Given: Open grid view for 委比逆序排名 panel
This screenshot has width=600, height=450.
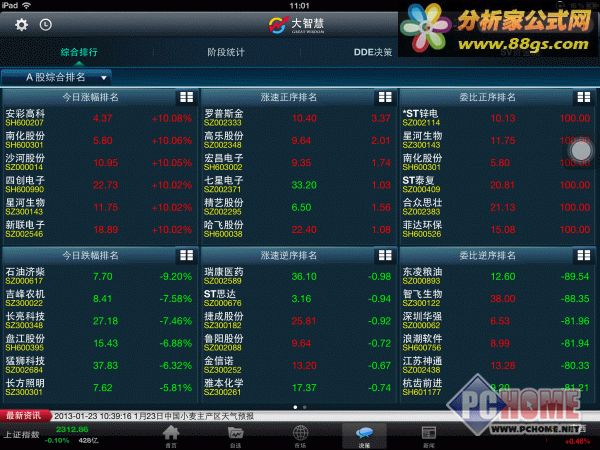Looking at the screenshot, I should (584, 255).
